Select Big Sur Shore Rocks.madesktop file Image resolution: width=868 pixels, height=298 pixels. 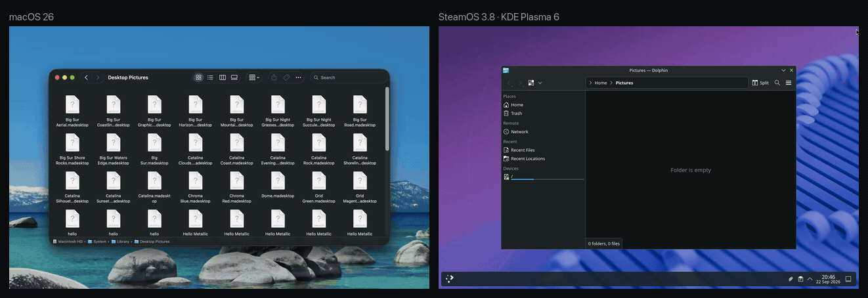coord(72,150)
